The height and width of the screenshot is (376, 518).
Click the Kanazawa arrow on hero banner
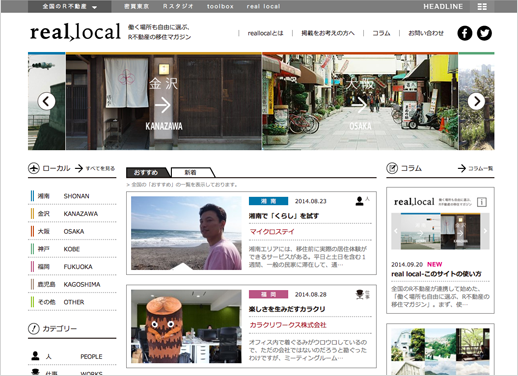163,106
